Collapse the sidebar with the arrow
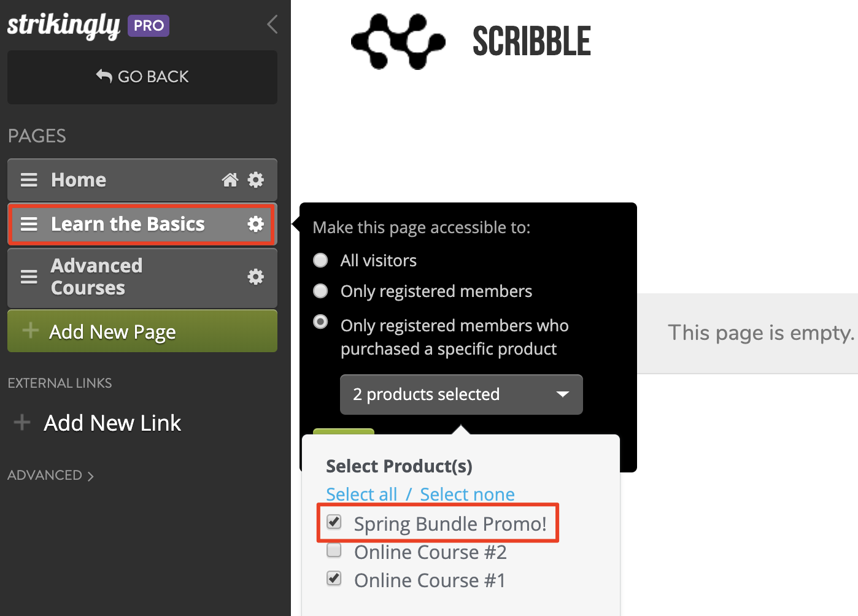 click(272, 25)
